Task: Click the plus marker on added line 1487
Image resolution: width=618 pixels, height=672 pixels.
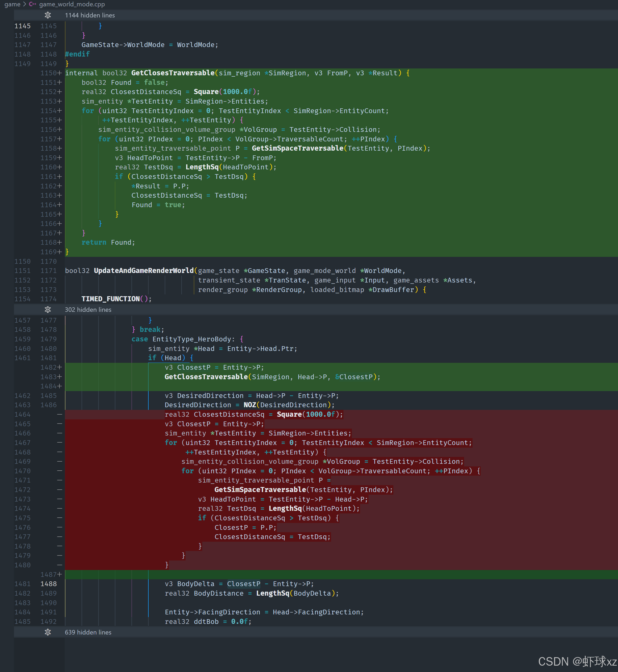Action: [59, 574]
